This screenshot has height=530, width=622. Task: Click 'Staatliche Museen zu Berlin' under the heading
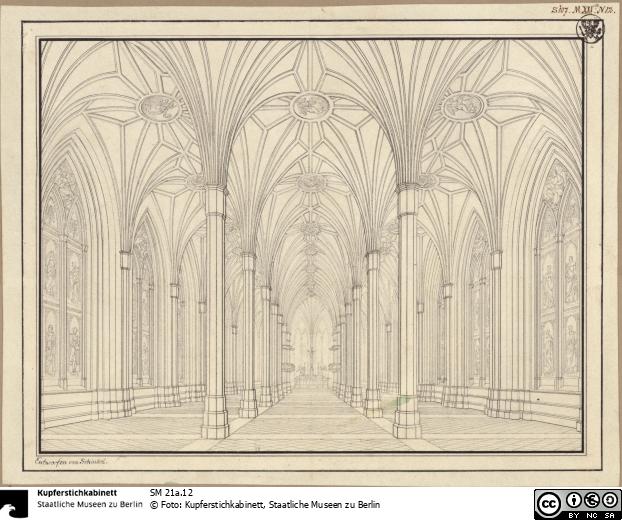coord(90,505)
